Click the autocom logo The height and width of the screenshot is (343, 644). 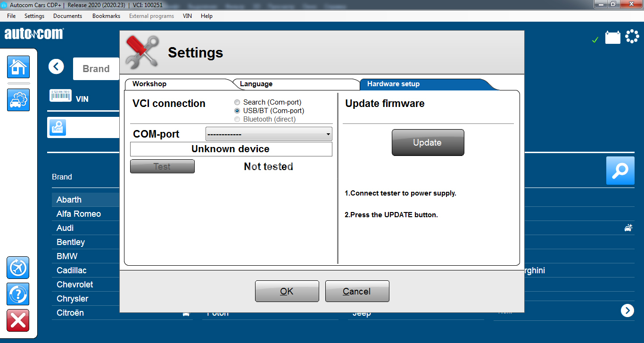click(34, 34)
